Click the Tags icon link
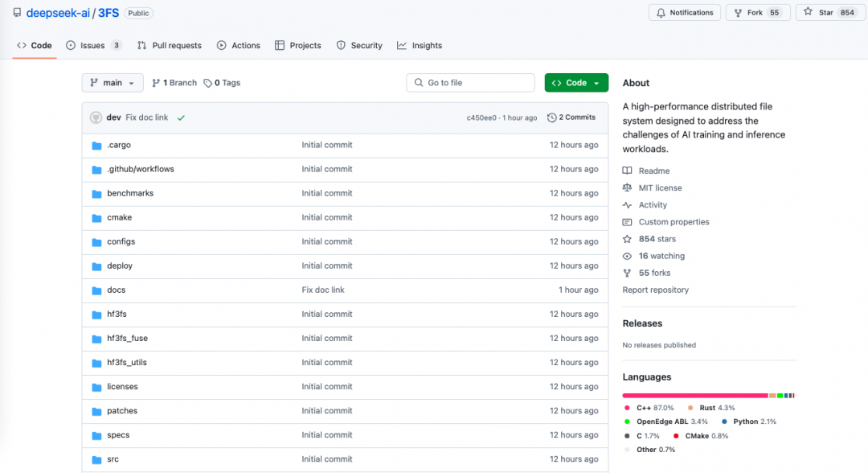The width and height of the screenshot is (868, 473). (207, 83)
